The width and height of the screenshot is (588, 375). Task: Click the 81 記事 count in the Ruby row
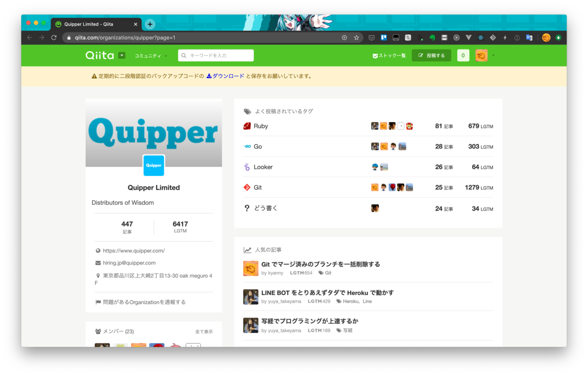point(444,126)
